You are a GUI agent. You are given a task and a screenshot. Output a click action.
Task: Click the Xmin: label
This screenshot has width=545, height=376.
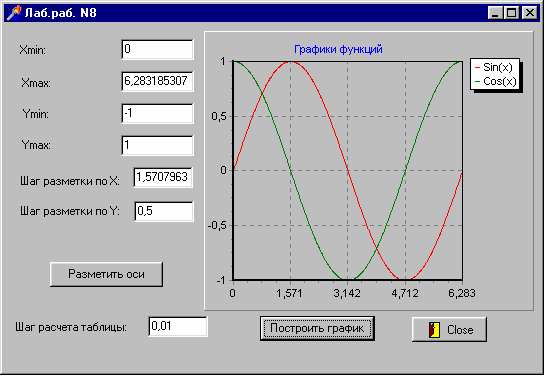32,50
